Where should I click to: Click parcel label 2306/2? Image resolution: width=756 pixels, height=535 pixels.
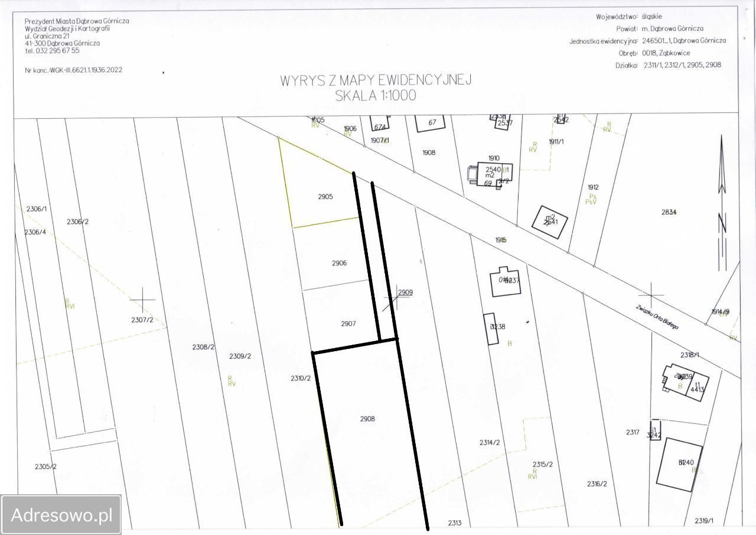[x=77, y=222]
